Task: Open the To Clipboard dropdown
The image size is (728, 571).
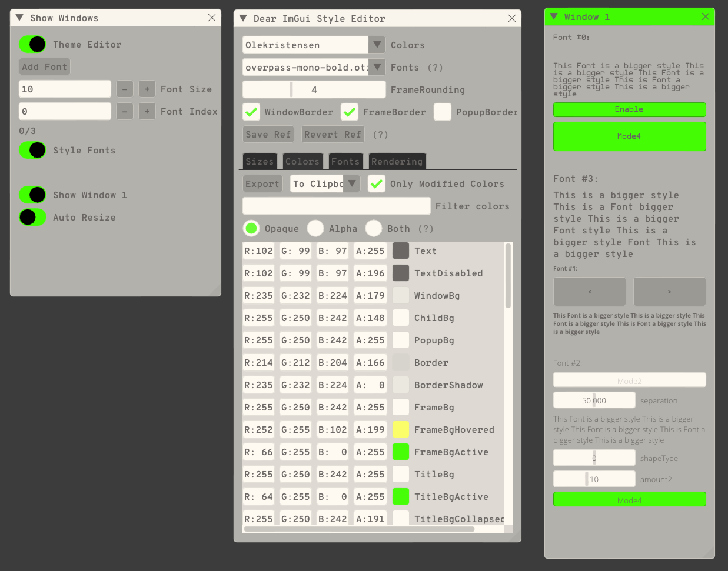Action: click(325, 183)
